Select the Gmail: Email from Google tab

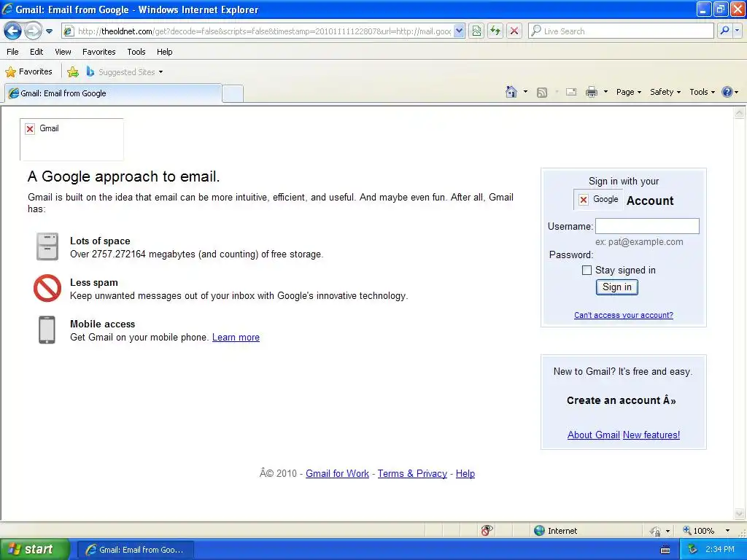(x=113, y=93)
